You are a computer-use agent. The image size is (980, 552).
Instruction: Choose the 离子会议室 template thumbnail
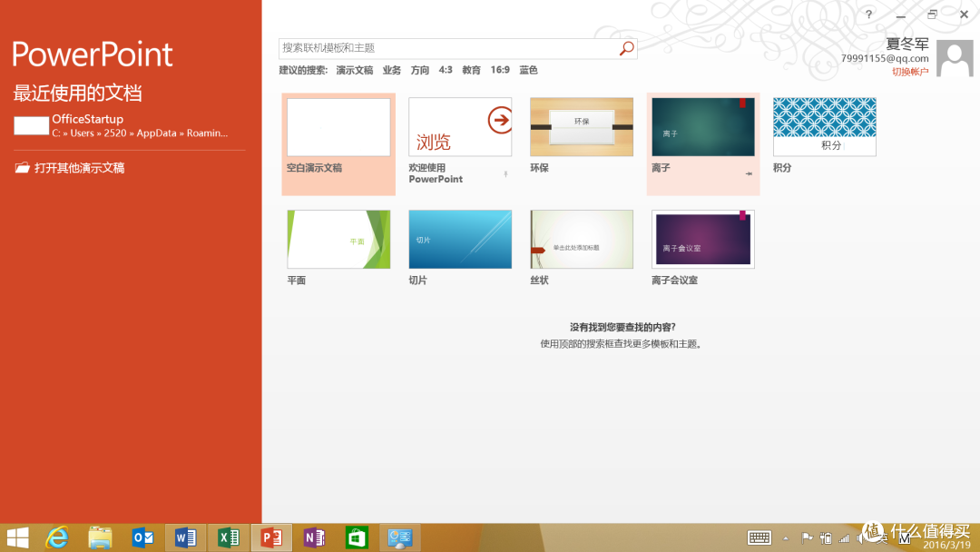[x=703, y=240]
